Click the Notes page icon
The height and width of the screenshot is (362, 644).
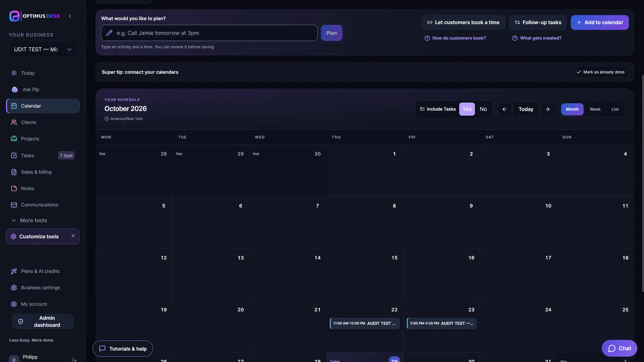pyautogui.click(x=14, y=188)
